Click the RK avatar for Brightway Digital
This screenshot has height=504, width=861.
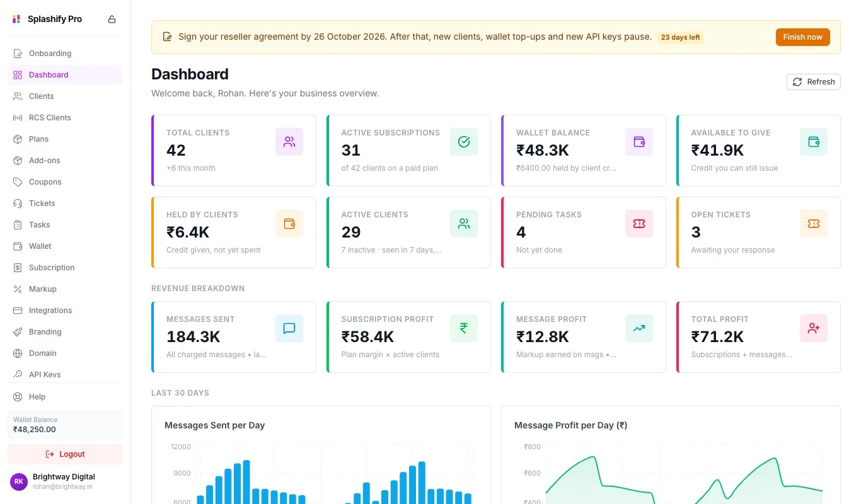19,481
